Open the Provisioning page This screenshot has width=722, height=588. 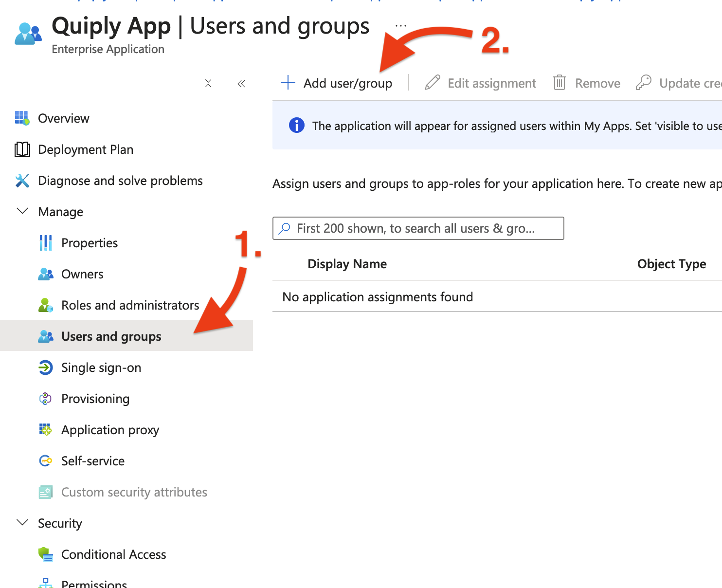click(x=95, y=399)
